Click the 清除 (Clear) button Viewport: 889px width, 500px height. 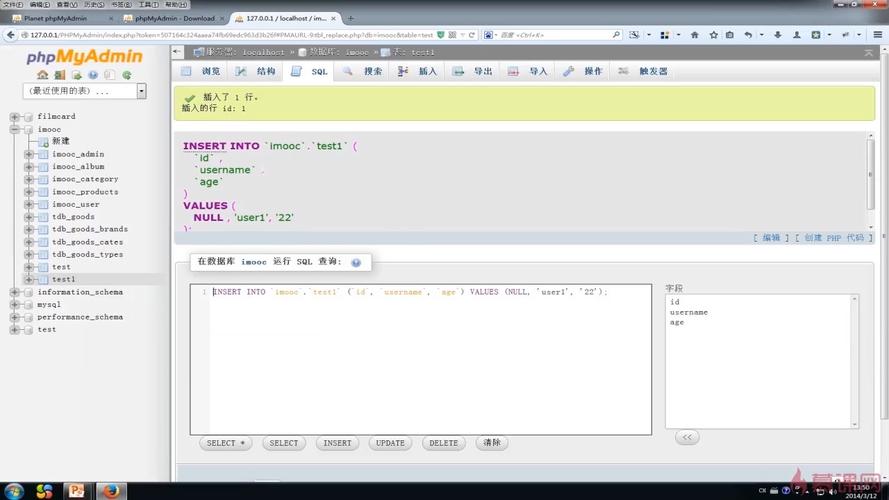click(492, 443)
